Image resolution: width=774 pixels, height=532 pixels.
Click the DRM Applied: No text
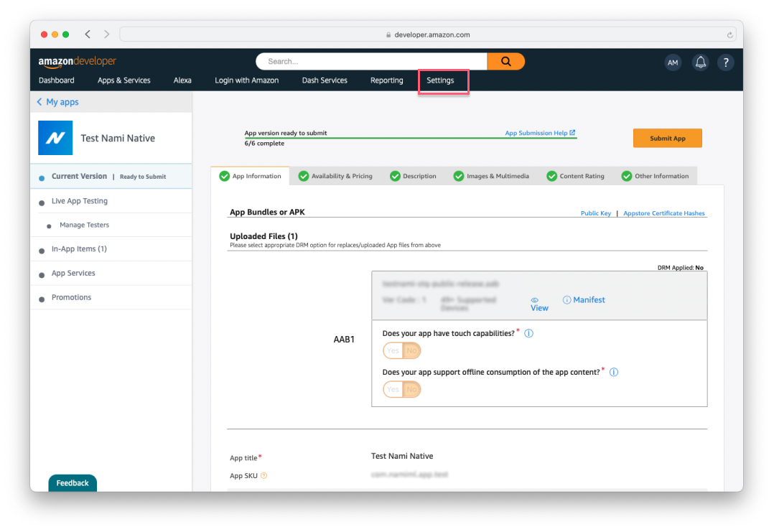click(680, 268)
